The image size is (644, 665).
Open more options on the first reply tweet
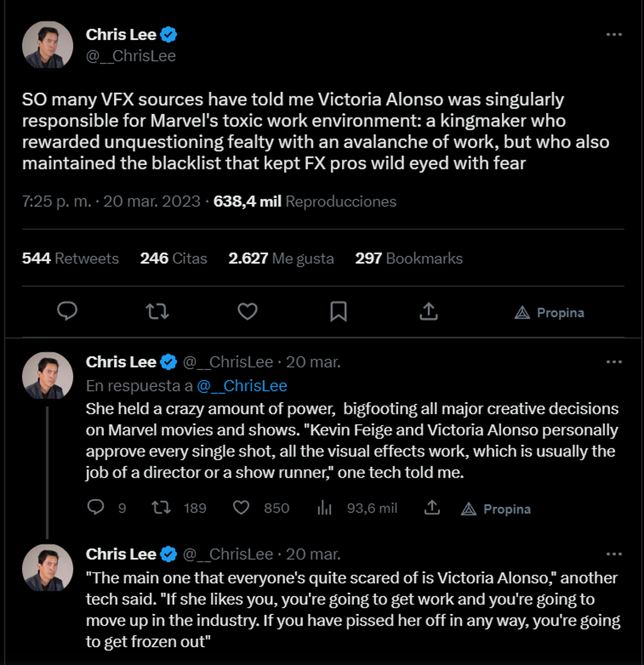pyautogui.click(x=613, y=362)
